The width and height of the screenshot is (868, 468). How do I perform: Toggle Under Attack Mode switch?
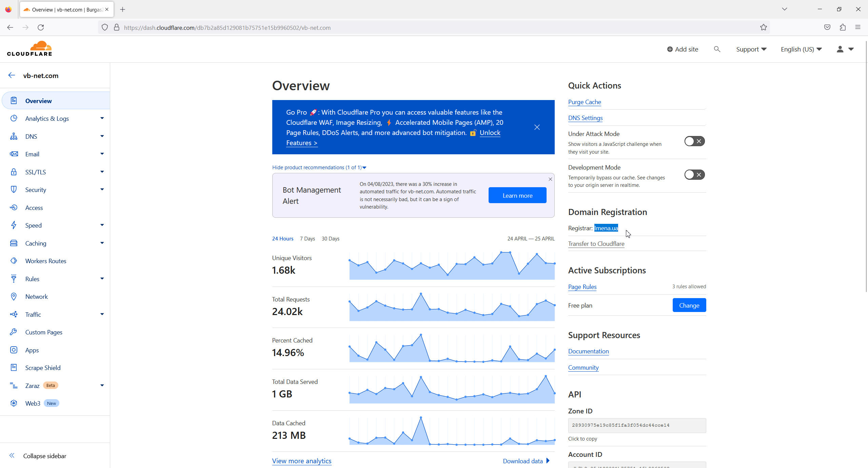point(694,141)
